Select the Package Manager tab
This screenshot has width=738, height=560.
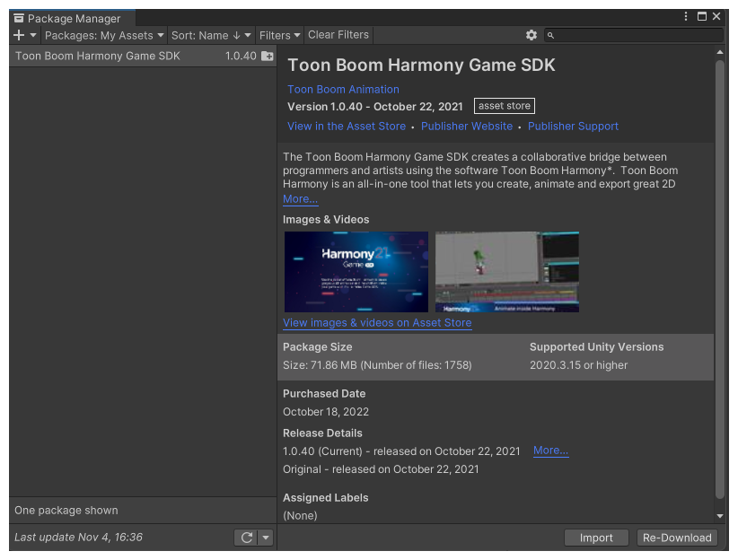click(x=73, y=18)
